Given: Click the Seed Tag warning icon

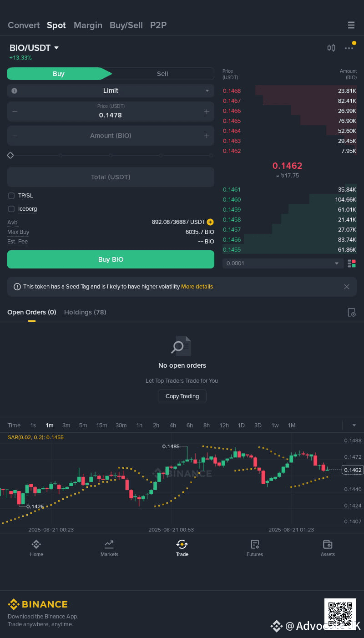Looking at the screenshot, I should (17, 287).
